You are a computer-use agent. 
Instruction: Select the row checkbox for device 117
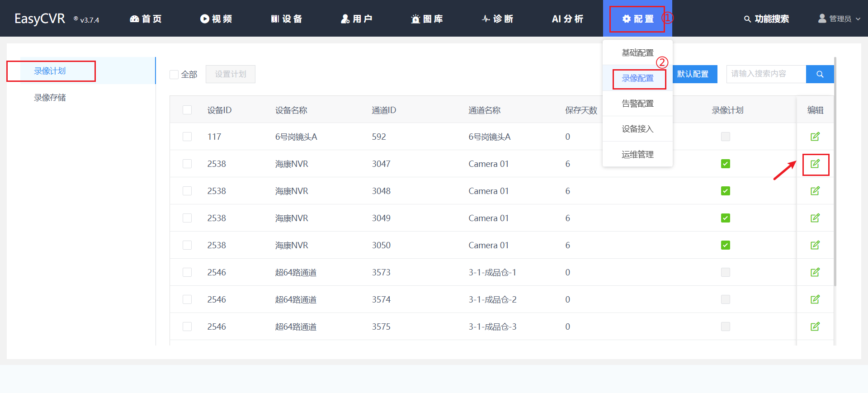tap(187, 137)
